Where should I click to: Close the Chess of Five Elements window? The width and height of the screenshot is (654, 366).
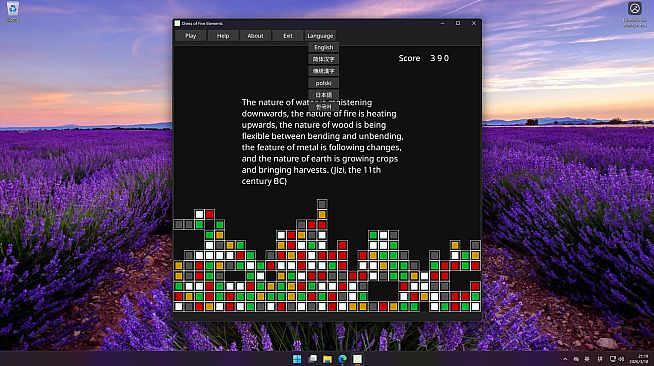pos(474,23)
